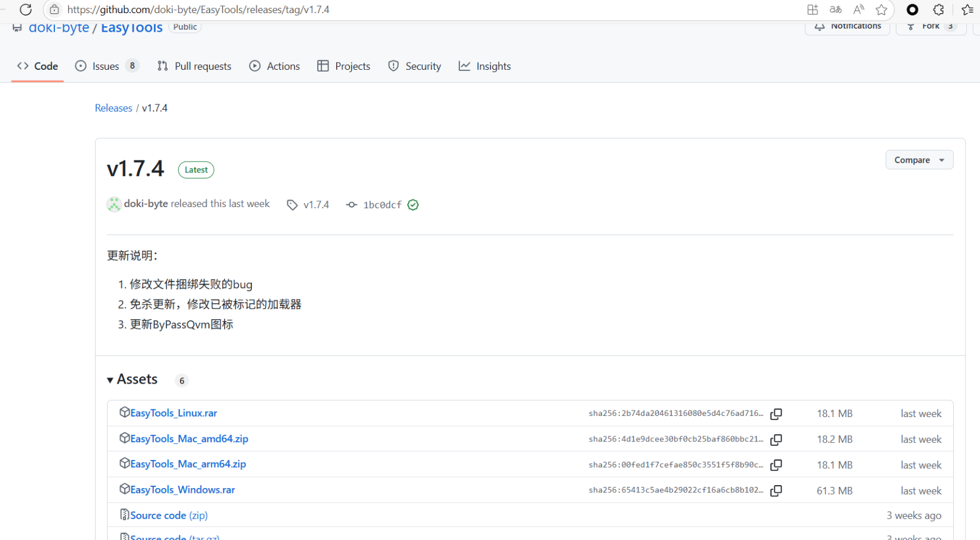Click the green verified commit check icon
Image resolution: width=980 pixels, height=540 pixels.
click(x=413, y=205)
